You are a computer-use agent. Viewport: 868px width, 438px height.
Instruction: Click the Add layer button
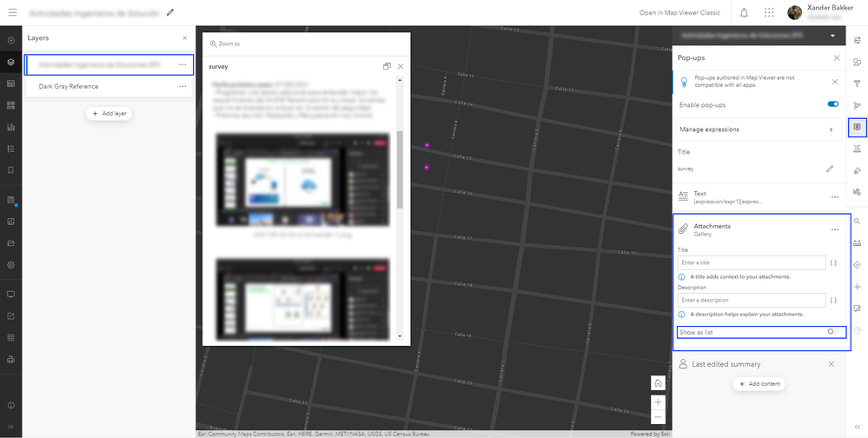tap(109, 114)
